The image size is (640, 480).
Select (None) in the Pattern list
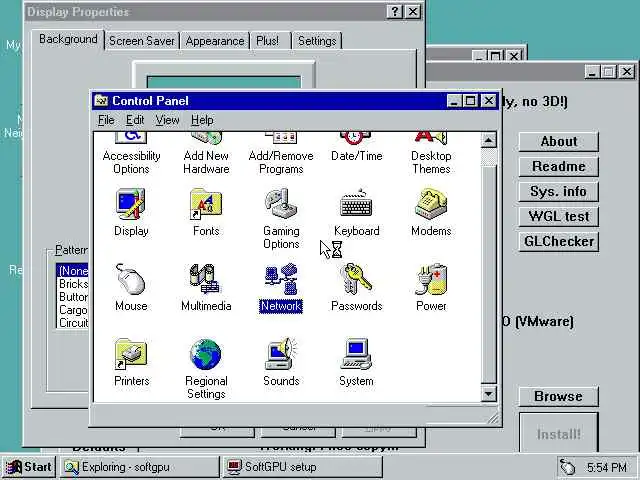coord(73,271)
